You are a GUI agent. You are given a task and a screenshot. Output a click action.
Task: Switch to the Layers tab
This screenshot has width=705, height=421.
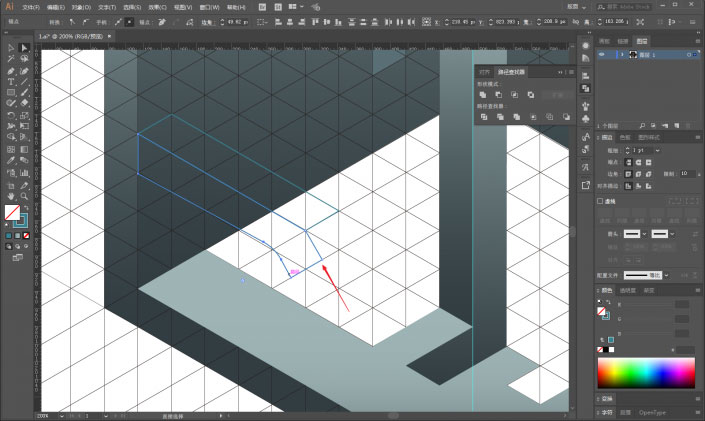click(x=642, y=41)
